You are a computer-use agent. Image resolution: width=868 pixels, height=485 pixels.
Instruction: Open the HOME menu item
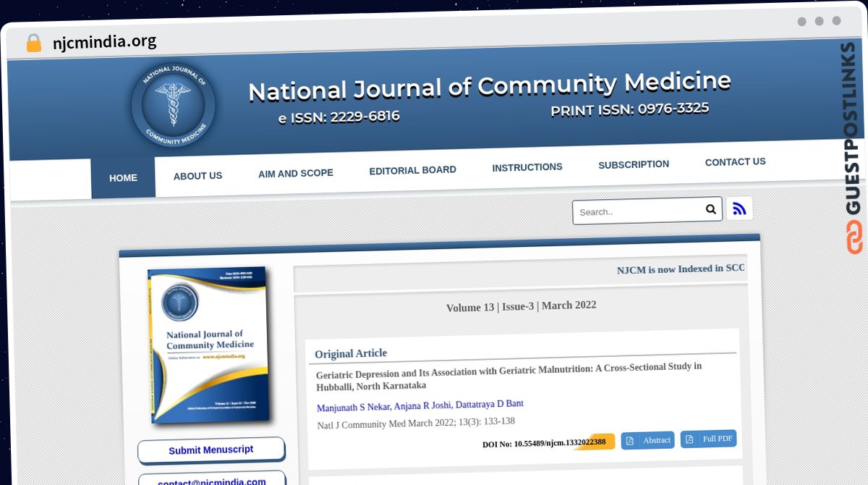[x=123, y=178]
